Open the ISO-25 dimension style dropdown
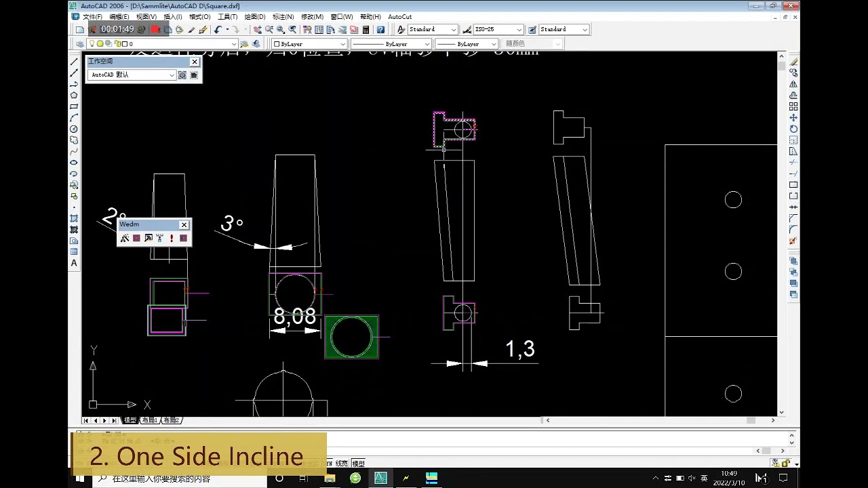The image size is (868, 488). coord(519,30)
